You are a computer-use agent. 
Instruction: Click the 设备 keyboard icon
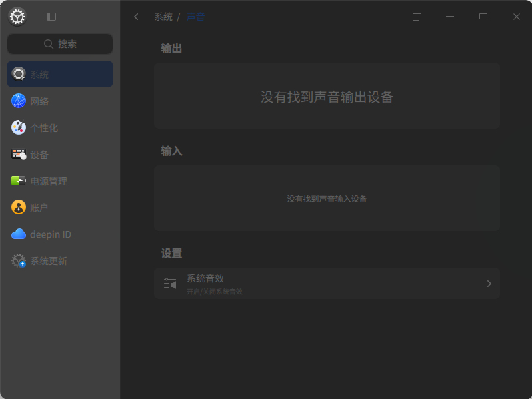pyautogui.click(x=19, y=155)
